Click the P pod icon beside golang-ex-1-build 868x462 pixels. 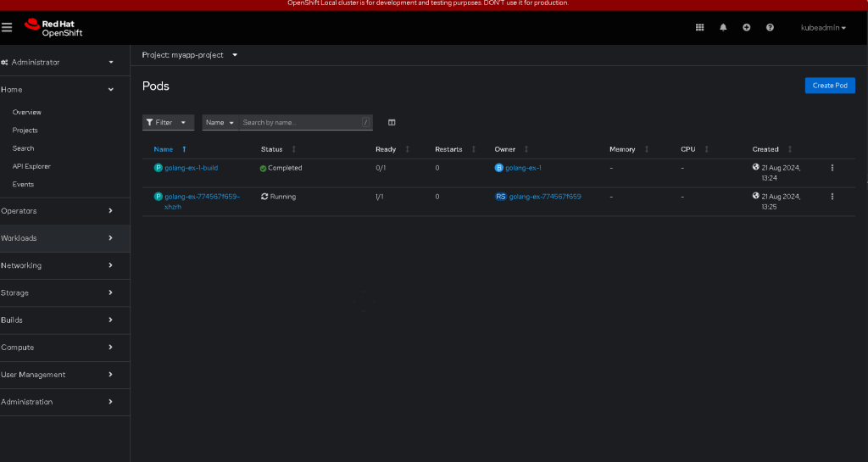158,168
